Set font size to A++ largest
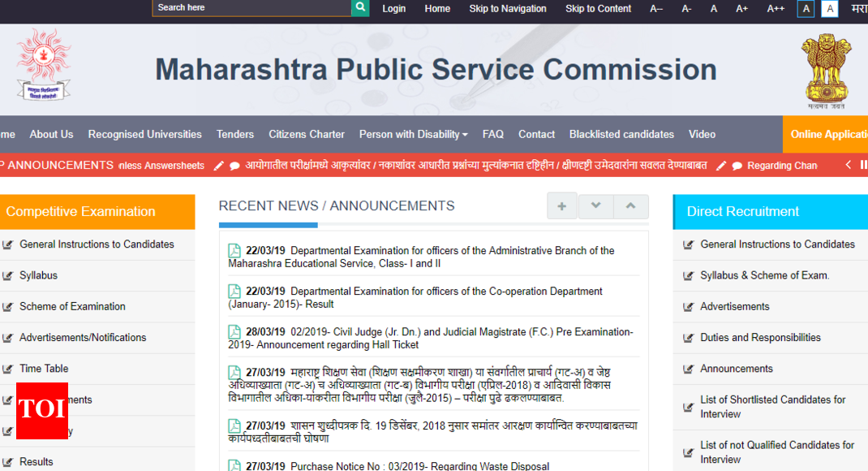Screen dimensions: 868x471 (776, 9)
